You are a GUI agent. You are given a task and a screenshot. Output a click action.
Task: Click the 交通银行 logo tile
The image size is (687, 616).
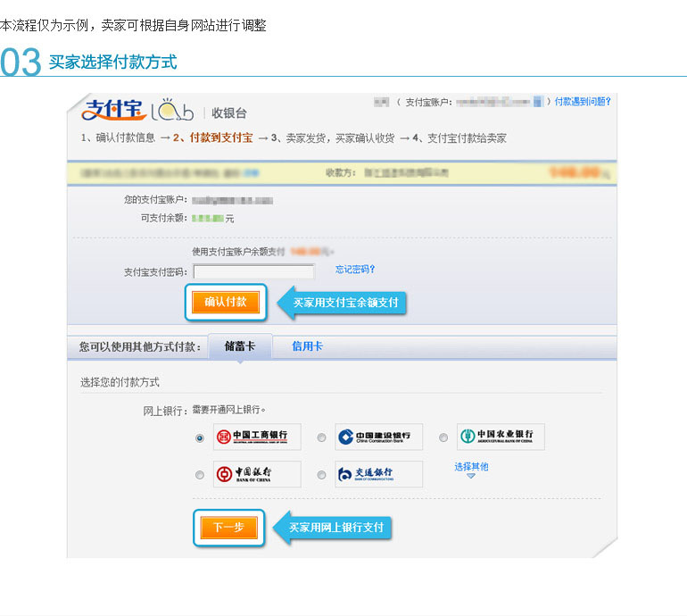[379, 474]
